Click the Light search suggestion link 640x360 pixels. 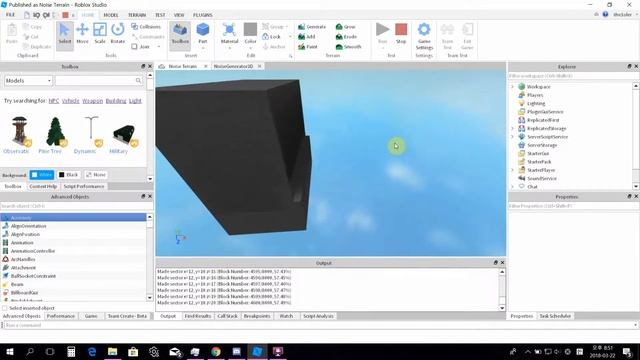pos(135,101)
